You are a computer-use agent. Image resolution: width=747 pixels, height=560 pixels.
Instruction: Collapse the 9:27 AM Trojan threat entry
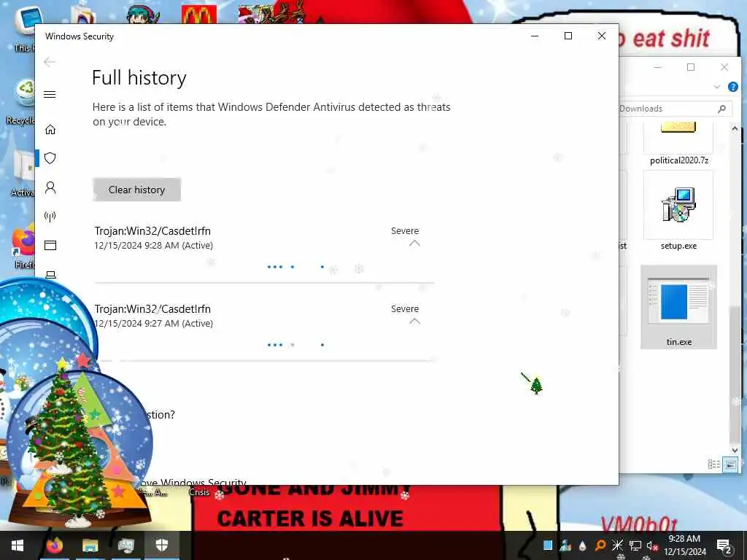coord(414,321)
